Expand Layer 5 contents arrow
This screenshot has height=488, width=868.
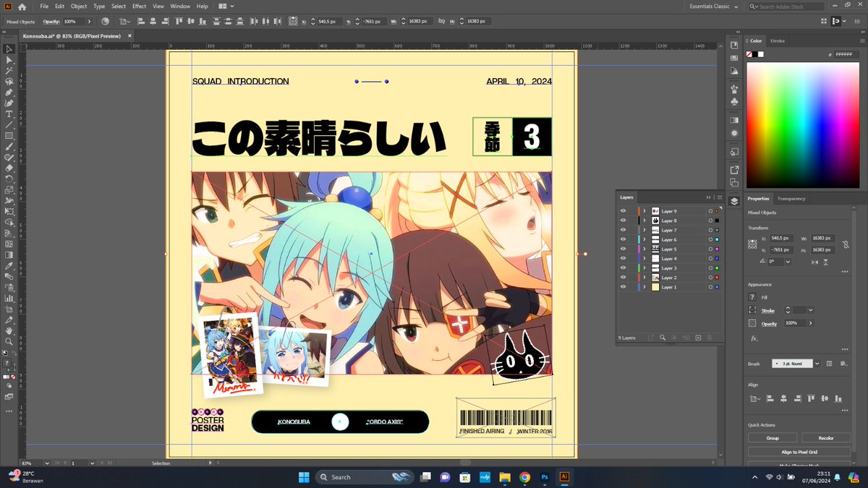click(644, 249)
